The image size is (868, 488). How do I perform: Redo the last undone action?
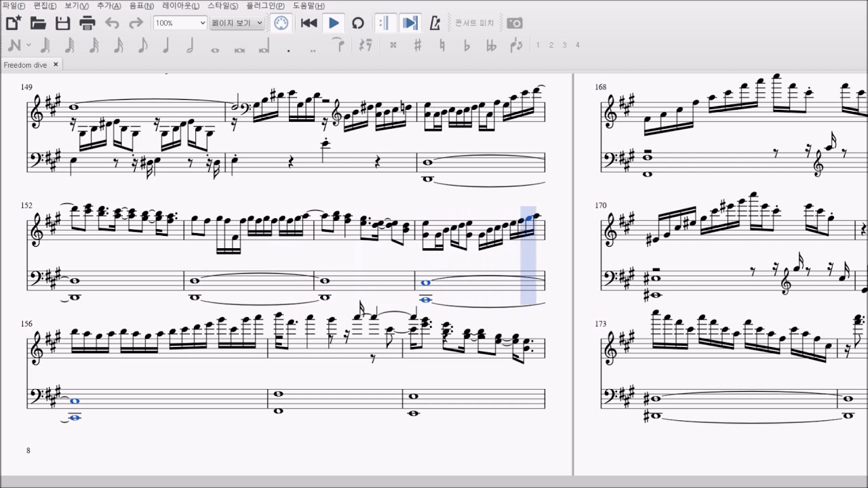coord(136,23)
